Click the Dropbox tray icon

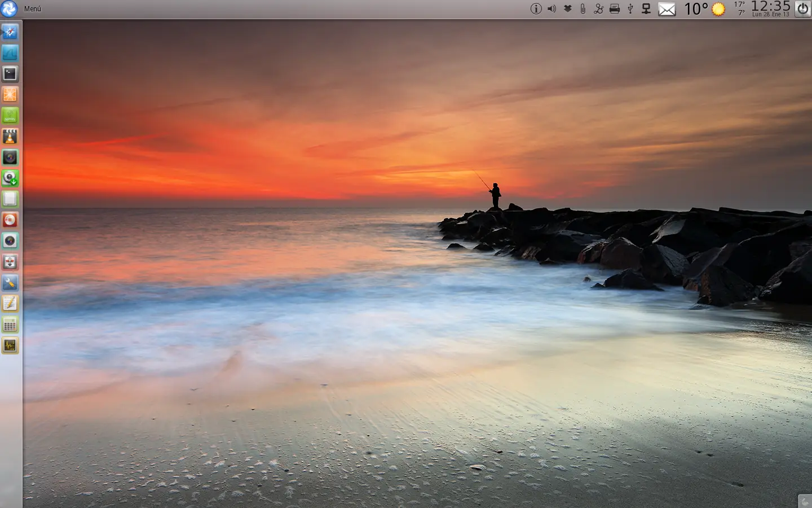point(567,8)
